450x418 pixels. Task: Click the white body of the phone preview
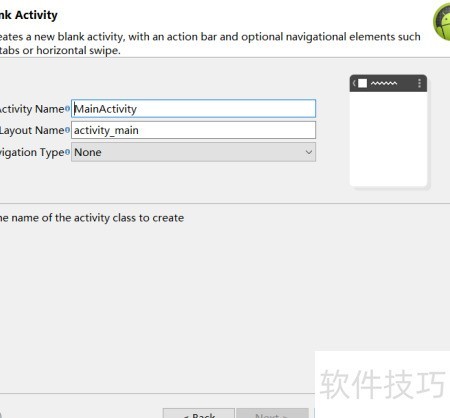tap(388, 139)
